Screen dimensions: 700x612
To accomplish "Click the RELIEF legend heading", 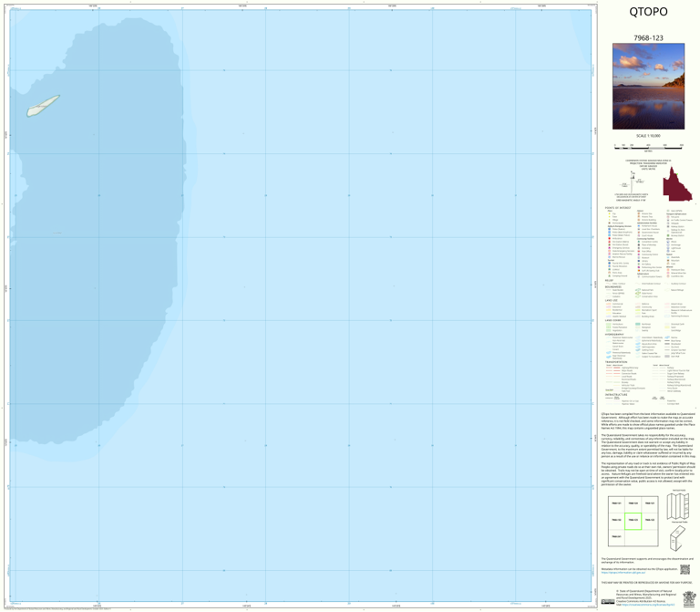I will (x=609, y=281).
